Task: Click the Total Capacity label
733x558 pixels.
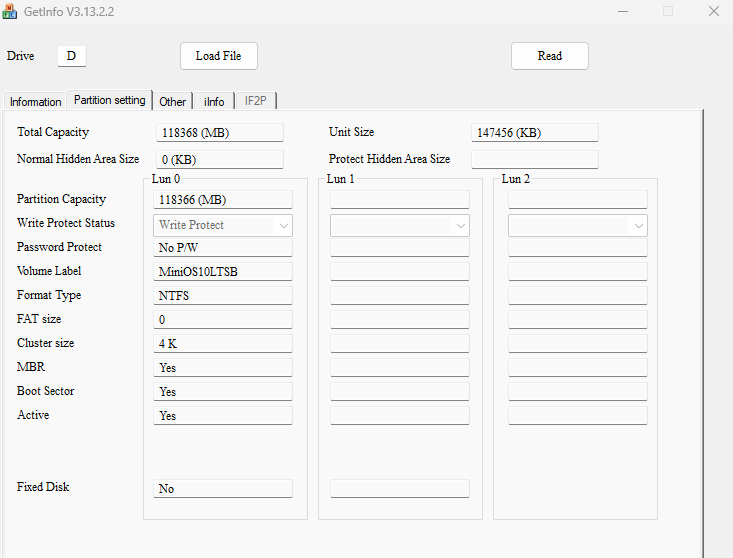Action: [53, 132]
